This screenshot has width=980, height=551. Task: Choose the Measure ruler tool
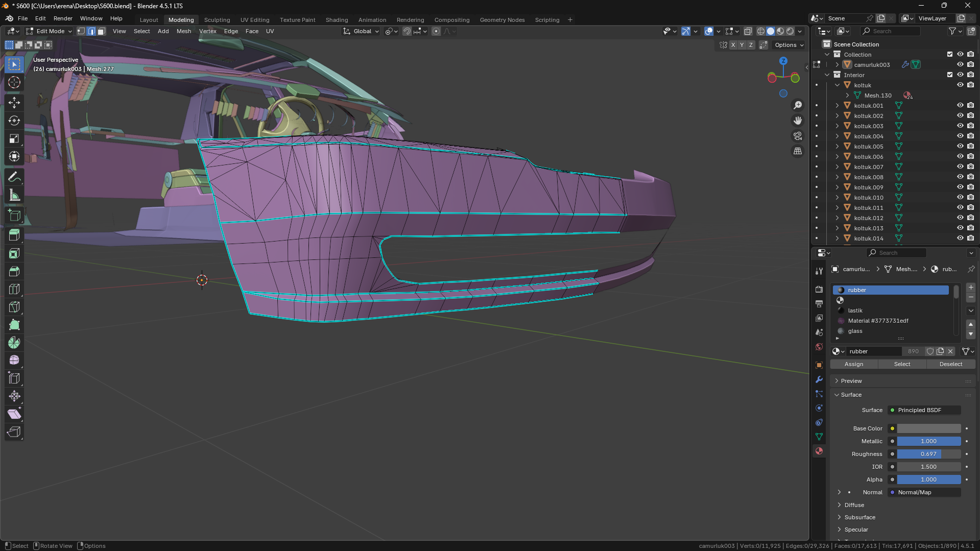pos(14,195)
